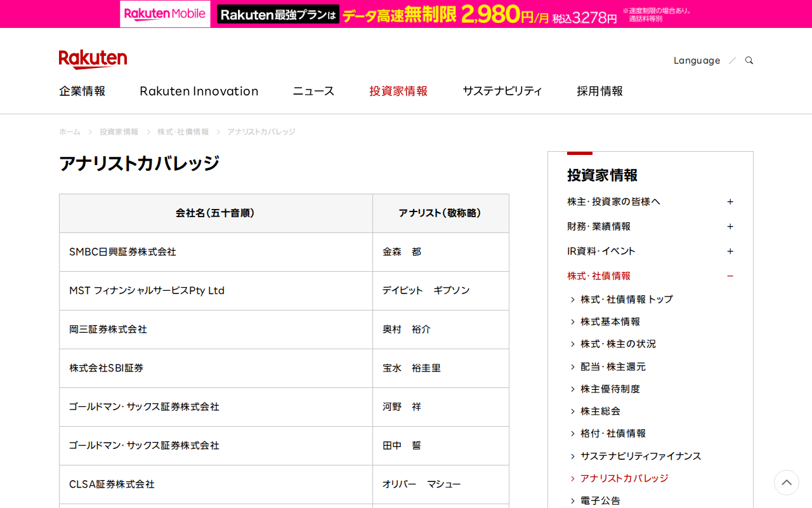
Task: Open 株式基本情報 sidebar link
Action: [x=610, y=321]
